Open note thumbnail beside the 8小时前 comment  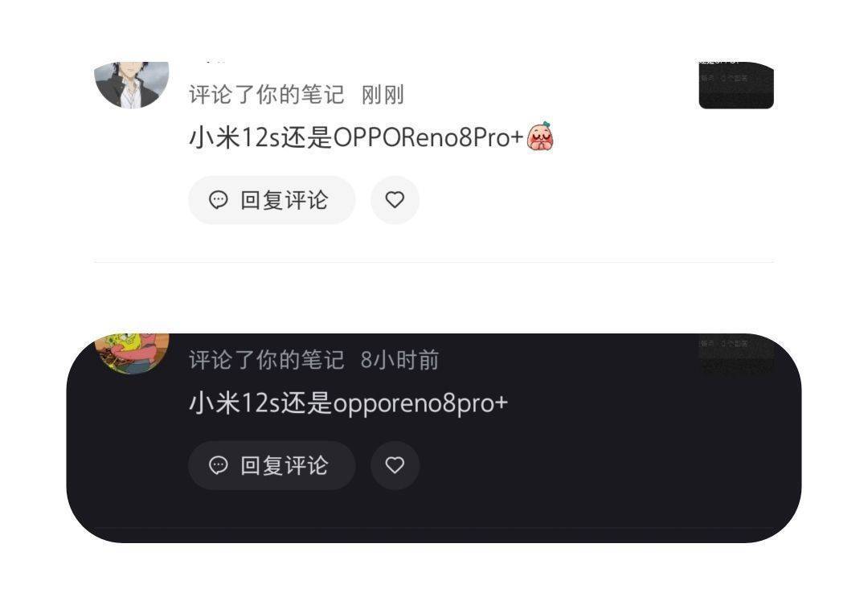[x=736, y=354]
